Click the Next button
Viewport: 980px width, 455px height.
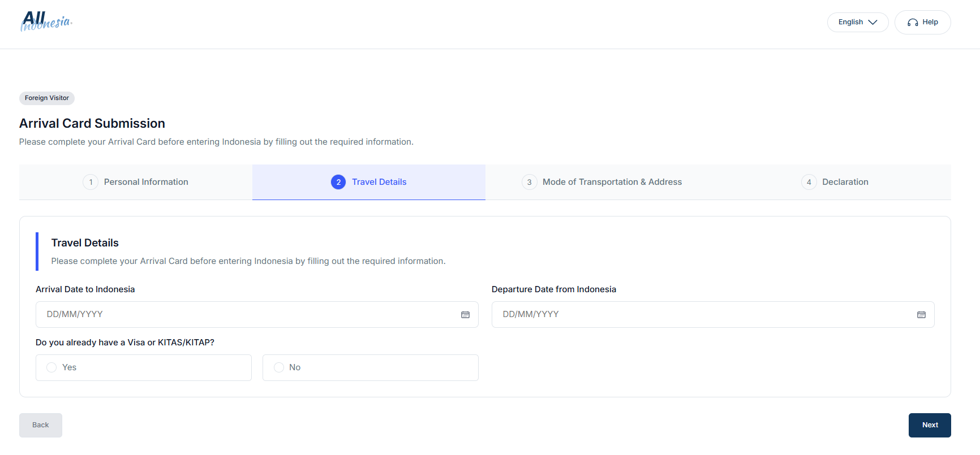click(x=930, y=425)
